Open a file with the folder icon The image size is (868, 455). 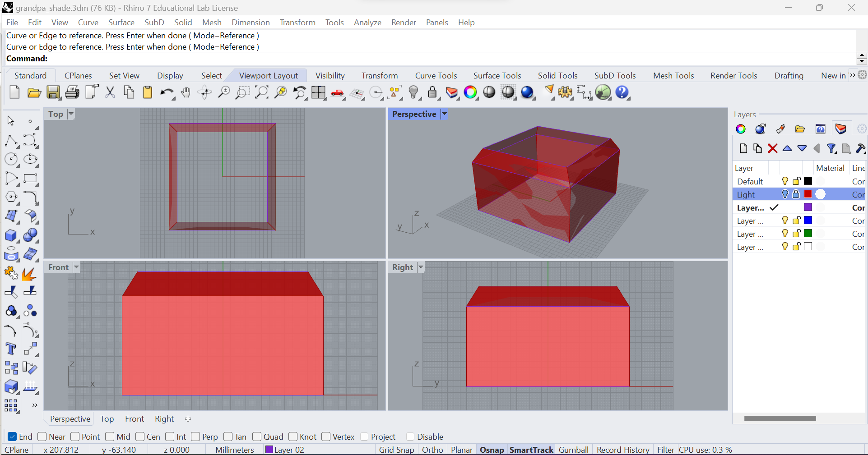click(34, 92)
